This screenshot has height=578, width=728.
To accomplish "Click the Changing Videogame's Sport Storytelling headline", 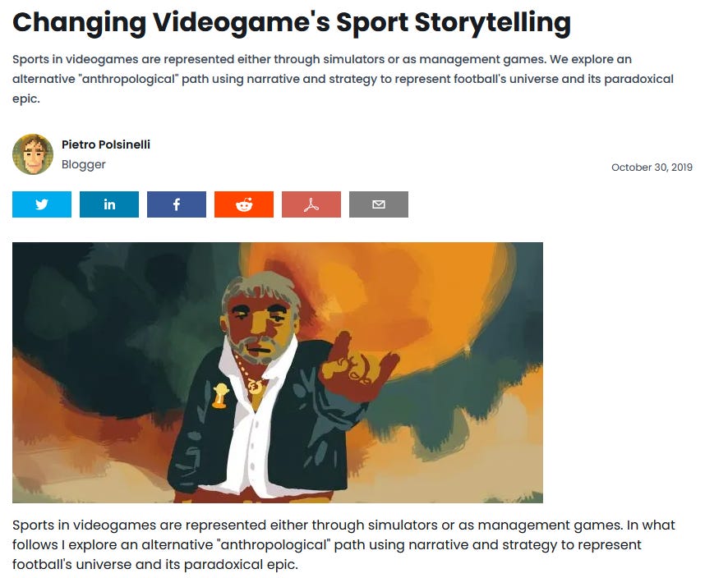I will [x=292, y=22].
